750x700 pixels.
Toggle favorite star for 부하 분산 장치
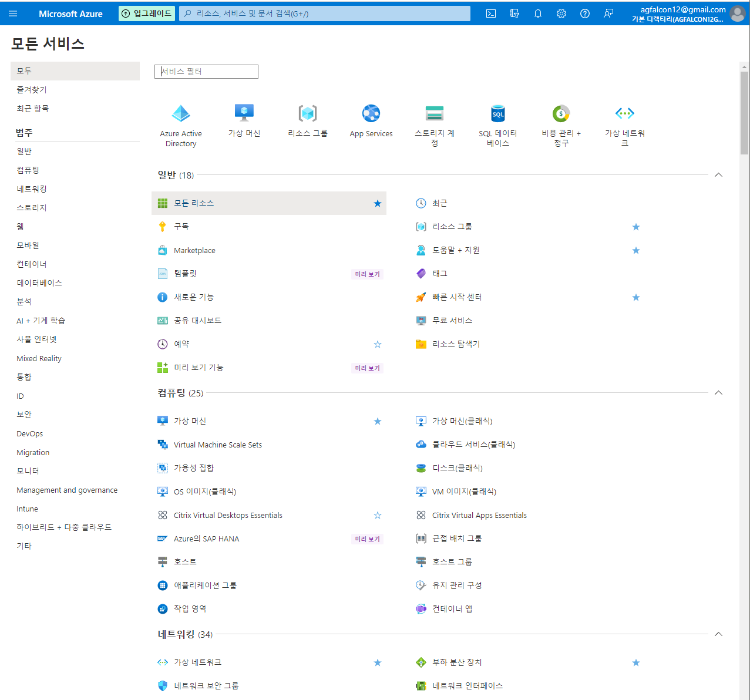636,662
